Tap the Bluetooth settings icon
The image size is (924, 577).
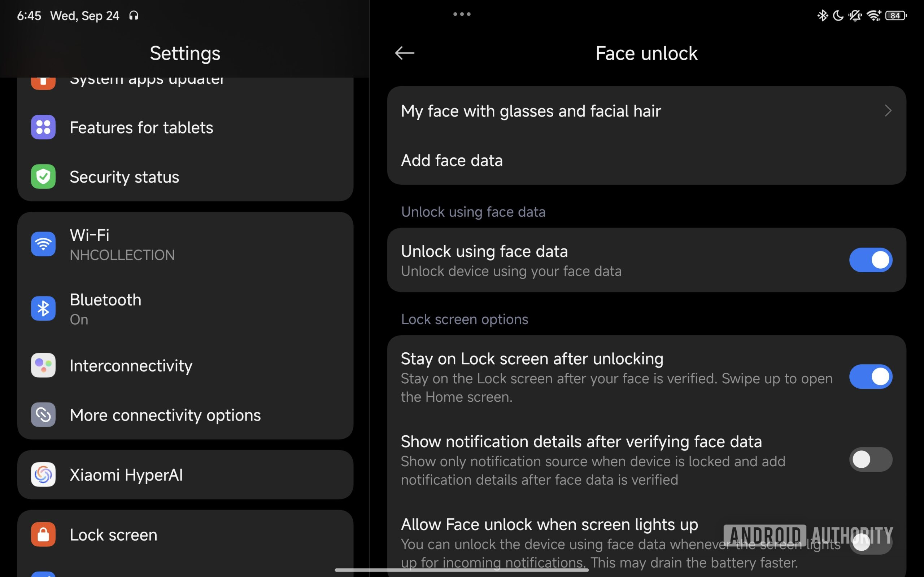tap(43, 309)
